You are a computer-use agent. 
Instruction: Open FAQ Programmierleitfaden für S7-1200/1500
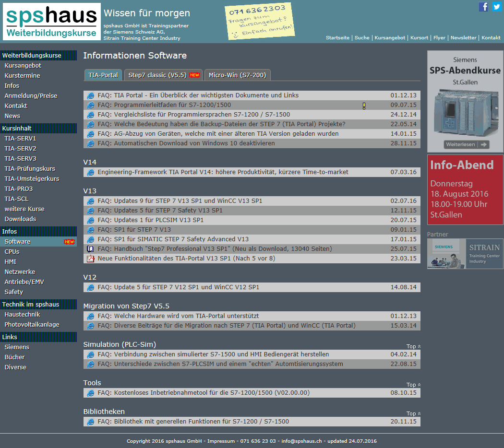164,105
